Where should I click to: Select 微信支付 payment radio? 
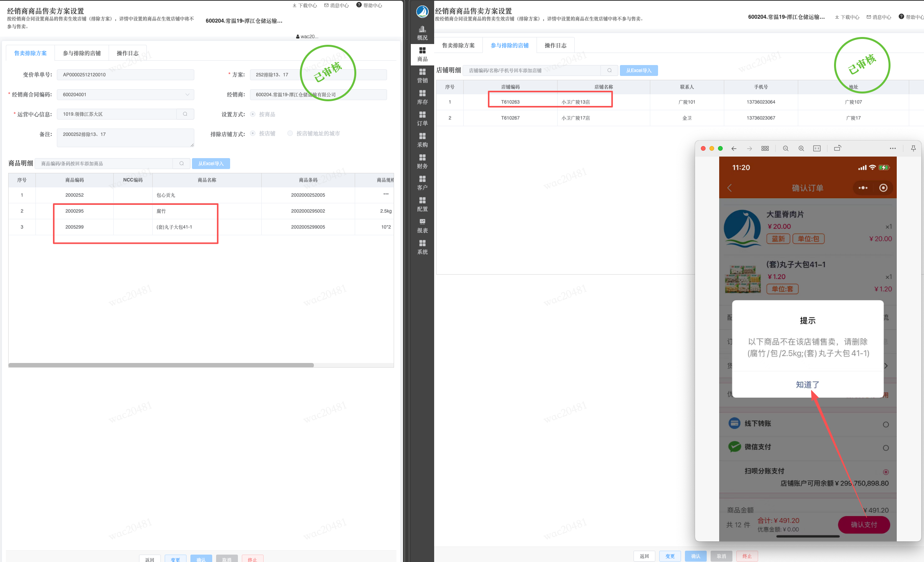click(x=885, y=448)
